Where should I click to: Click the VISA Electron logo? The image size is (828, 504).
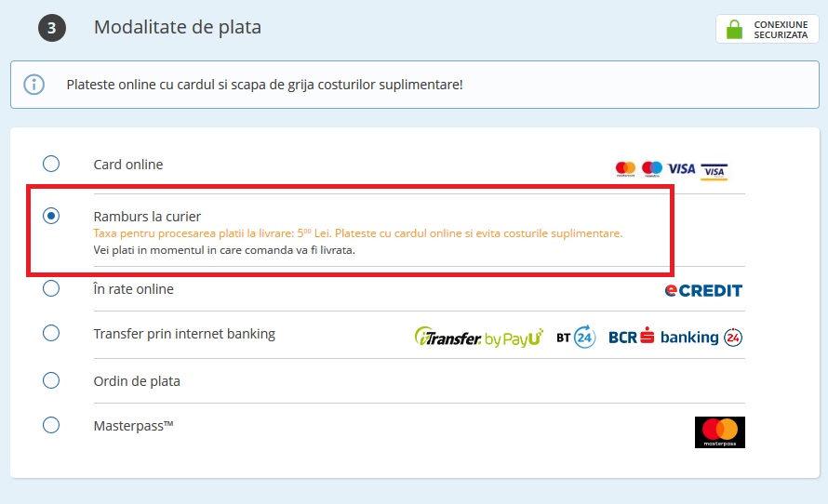coord(714,171)
